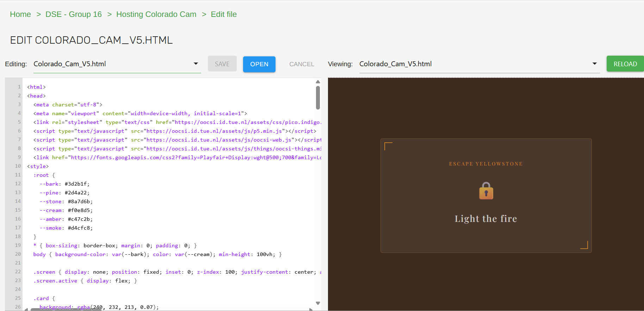Screen dimensions: 644x311
Task: Click the background: rgba(240, 232, 213, 0.07) line
Action: [99, 307]
